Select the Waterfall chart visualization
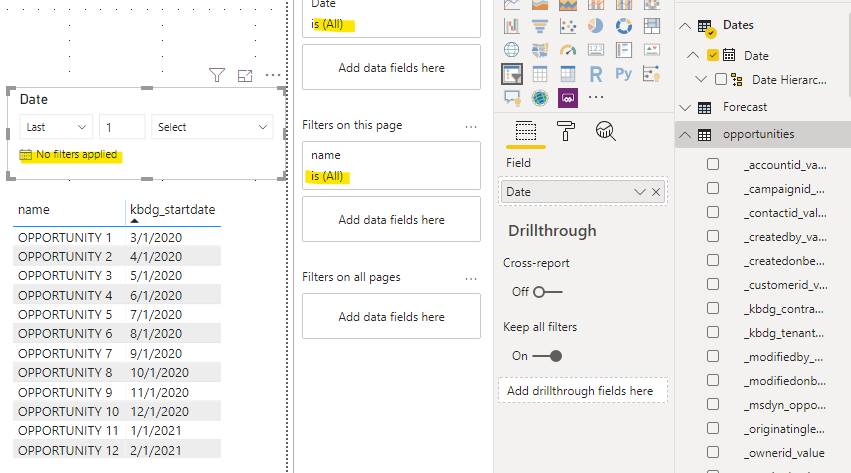851x473 pixels. click(512, 25)
